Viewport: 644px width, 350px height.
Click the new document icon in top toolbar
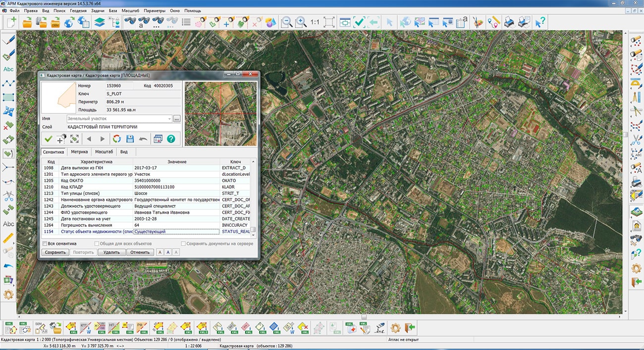point(11,22)
